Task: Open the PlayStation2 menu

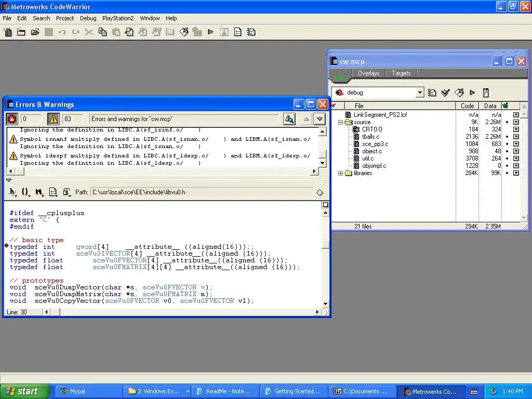Action: [118, 18]
